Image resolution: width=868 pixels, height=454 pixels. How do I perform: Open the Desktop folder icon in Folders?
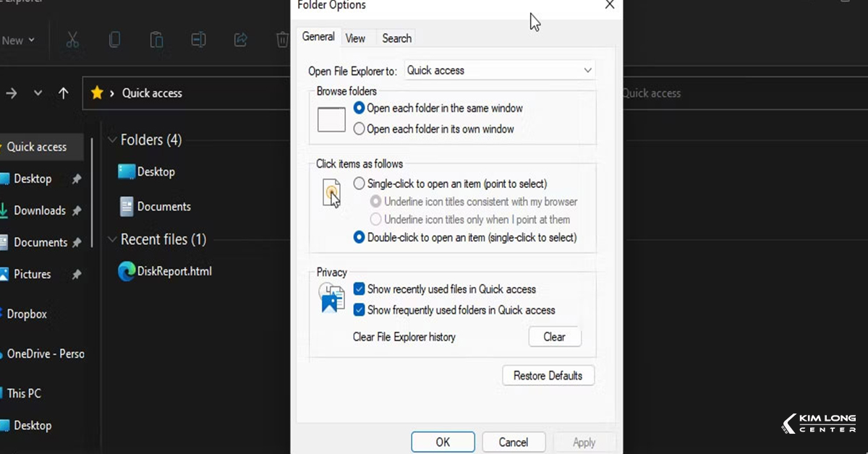[x=127, y=172]
